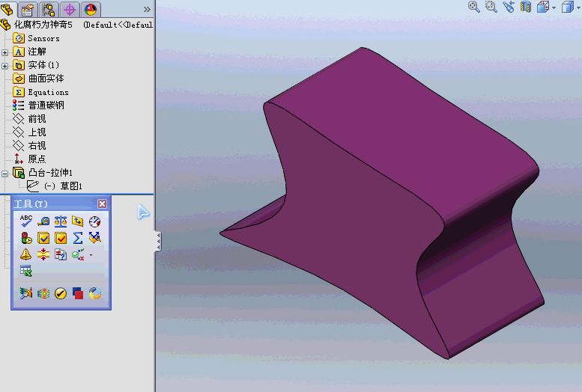This screenshot has height=392, width=582.
Task: Switch to the DimXpertManager tab
Action: [x=70, y=10]
